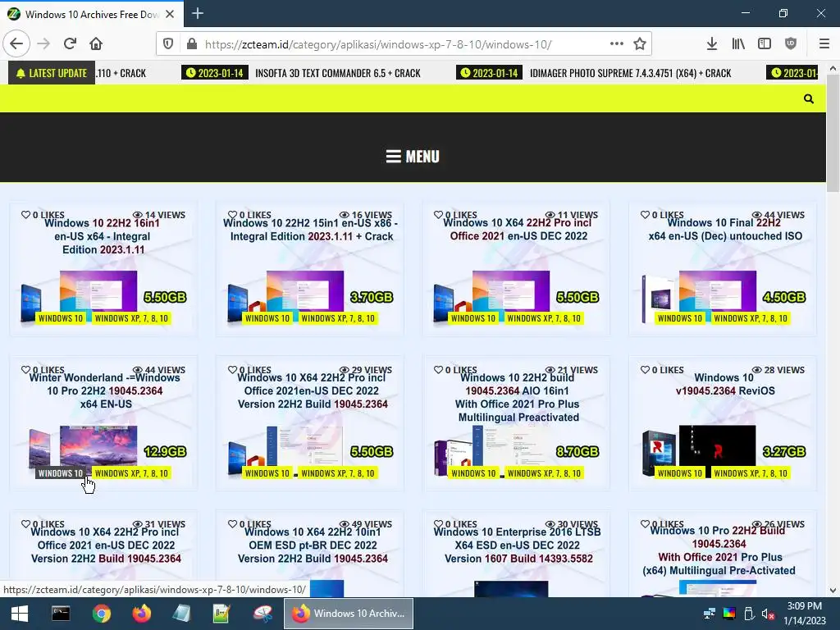Screen dimensions: 840x630
Task: Open site search magnifier icon
Action: pos(809,98)
